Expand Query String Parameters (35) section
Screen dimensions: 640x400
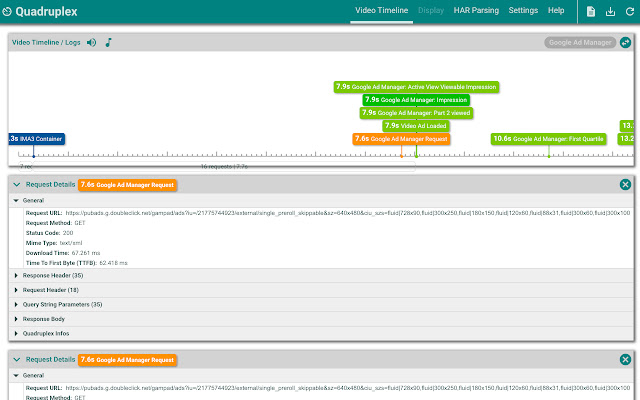[321, 304]
